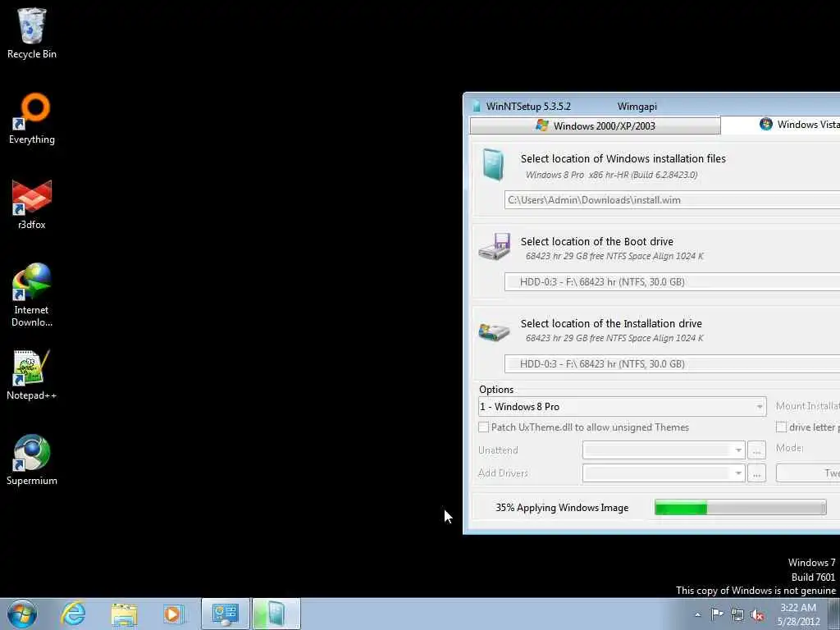
Task: Toggle the drive letter checkbox
Action: [781, 427]
